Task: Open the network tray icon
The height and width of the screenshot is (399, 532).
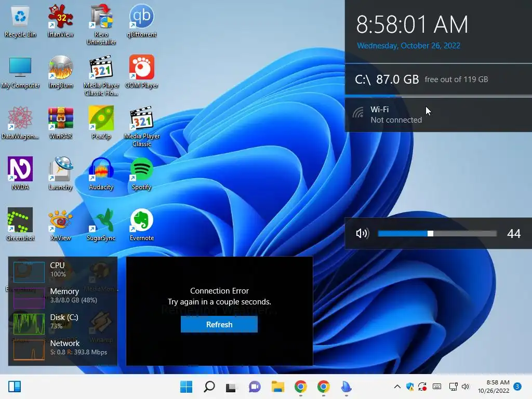Action: [x=453, y=387]
